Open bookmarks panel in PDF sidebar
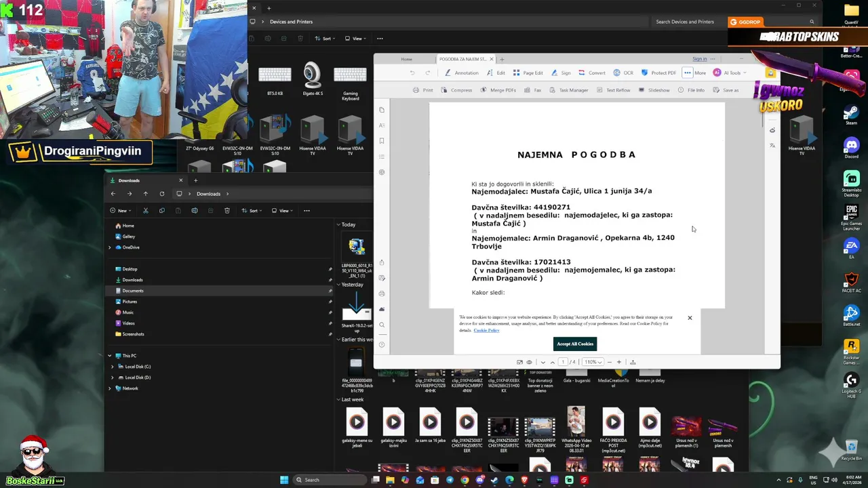Image resolution: width=868 pixels, height=488 pixels. pos(382,141)
